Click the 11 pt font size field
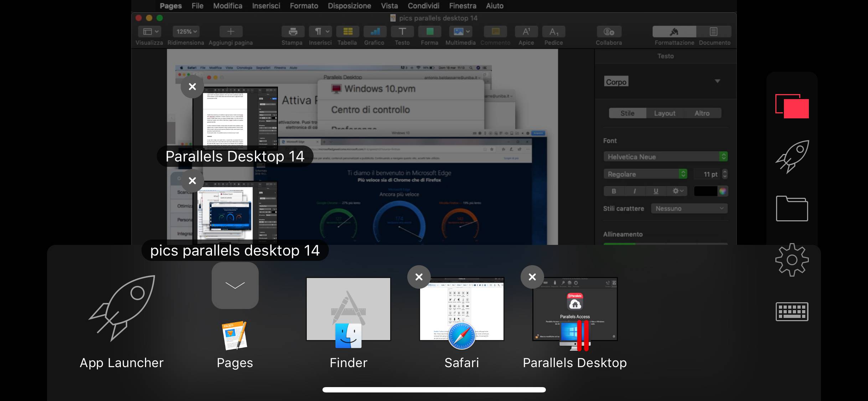This screenshot has height=401, width=868. 708,174
